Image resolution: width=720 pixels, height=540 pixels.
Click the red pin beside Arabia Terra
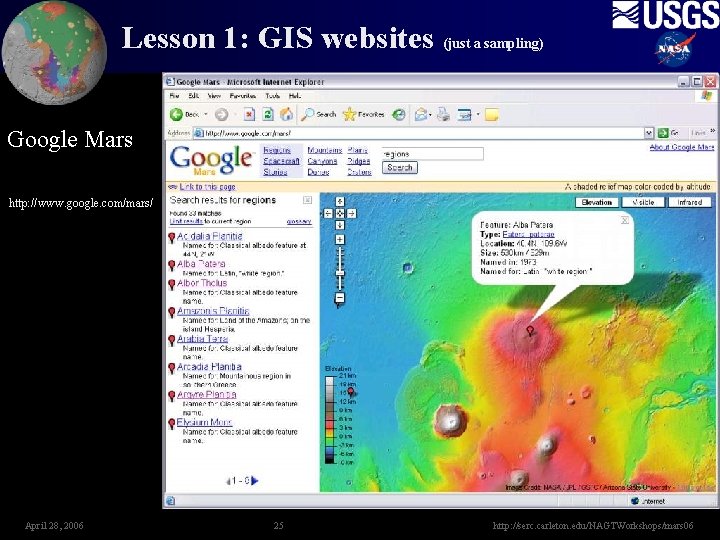172,340
